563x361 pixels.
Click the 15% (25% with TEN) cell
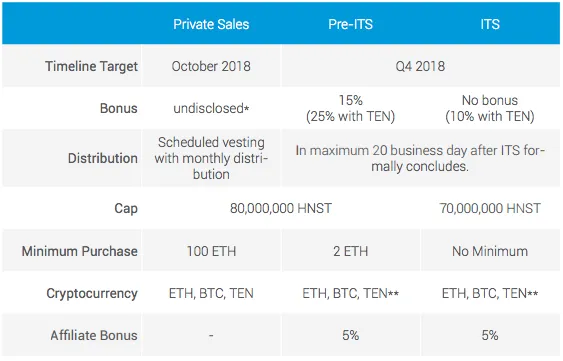350,108
